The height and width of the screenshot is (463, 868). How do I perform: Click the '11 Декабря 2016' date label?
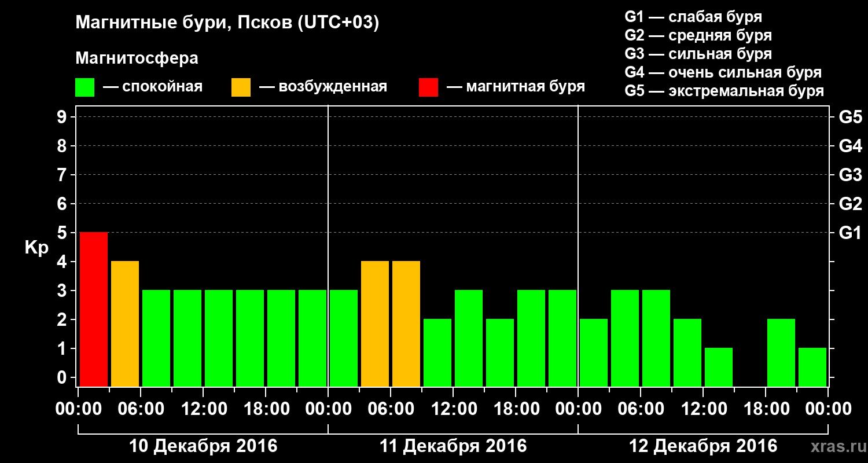point(453,446)
